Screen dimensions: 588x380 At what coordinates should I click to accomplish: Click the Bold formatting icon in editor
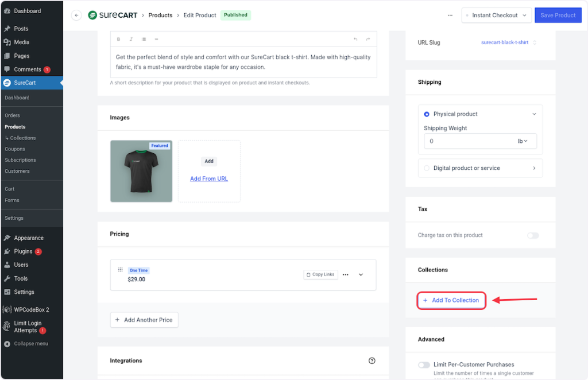(119, 39)
